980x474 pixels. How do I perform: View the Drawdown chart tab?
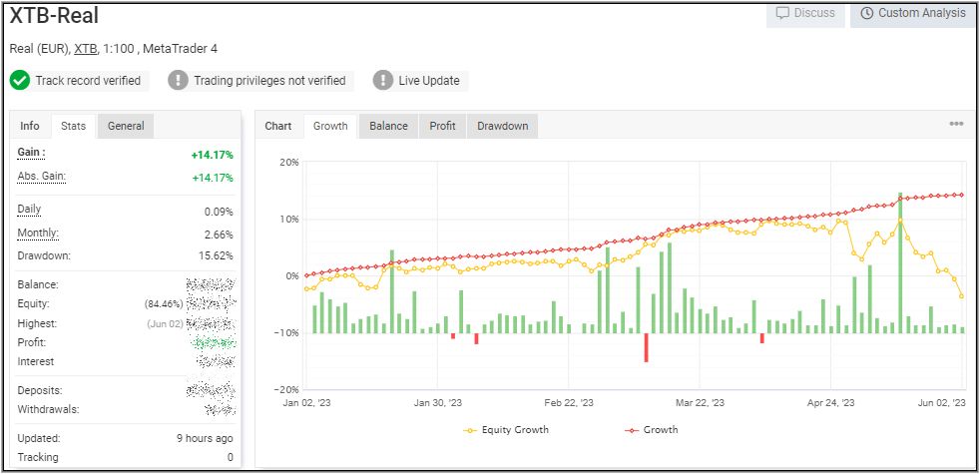tap(502, 126)
